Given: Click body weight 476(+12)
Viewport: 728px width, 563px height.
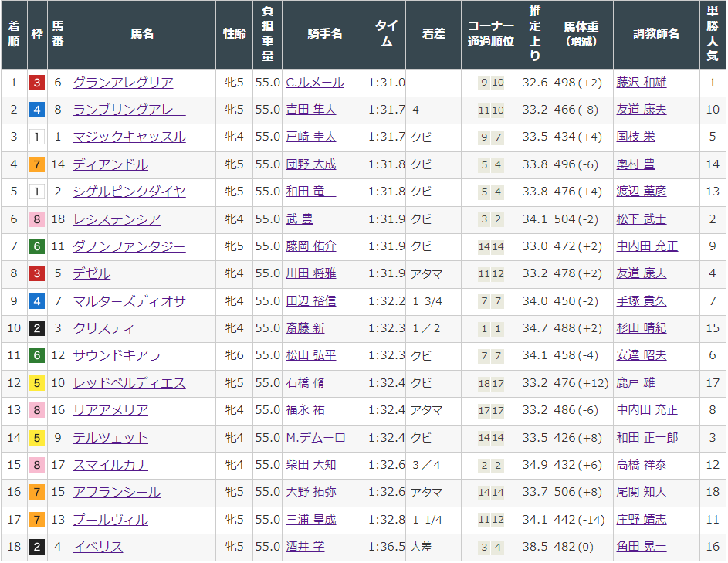Looking at the screenshot, I should 581,383.
